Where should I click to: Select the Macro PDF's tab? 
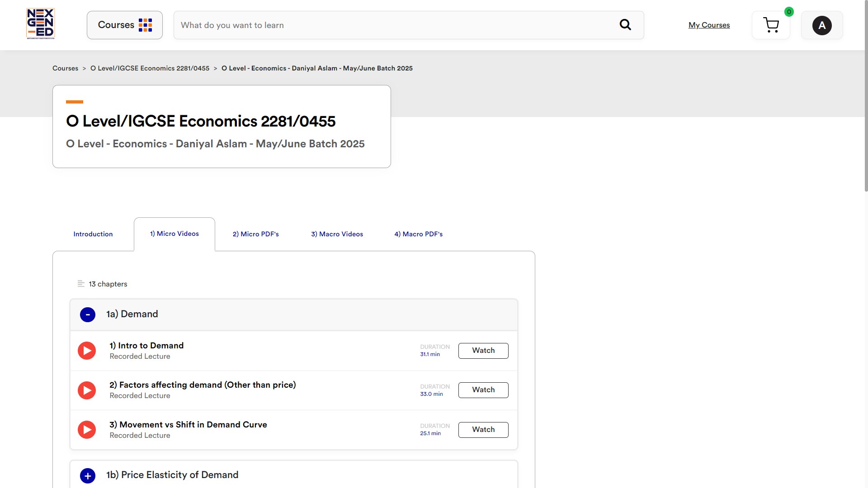(x=418, y=234)
